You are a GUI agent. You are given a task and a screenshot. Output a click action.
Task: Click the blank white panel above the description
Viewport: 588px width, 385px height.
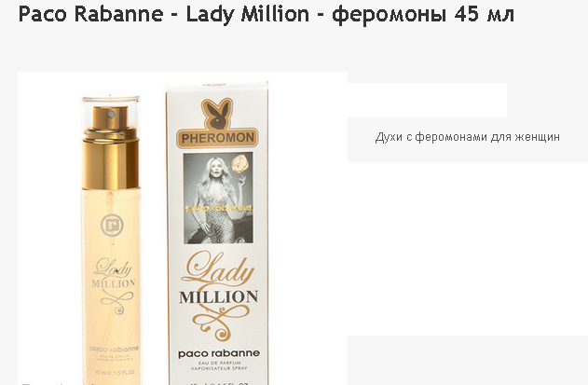(x=427, y=100)
